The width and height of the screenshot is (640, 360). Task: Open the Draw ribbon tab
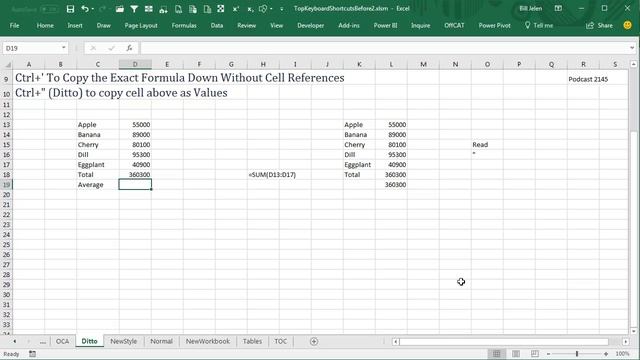(104, 25)
